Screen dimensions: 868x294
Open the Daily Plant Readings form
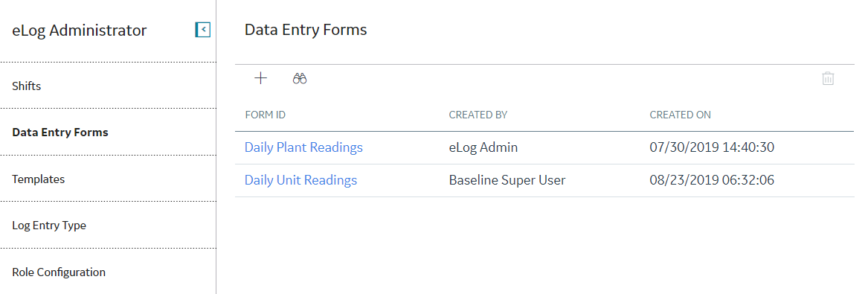pos(304,147)
